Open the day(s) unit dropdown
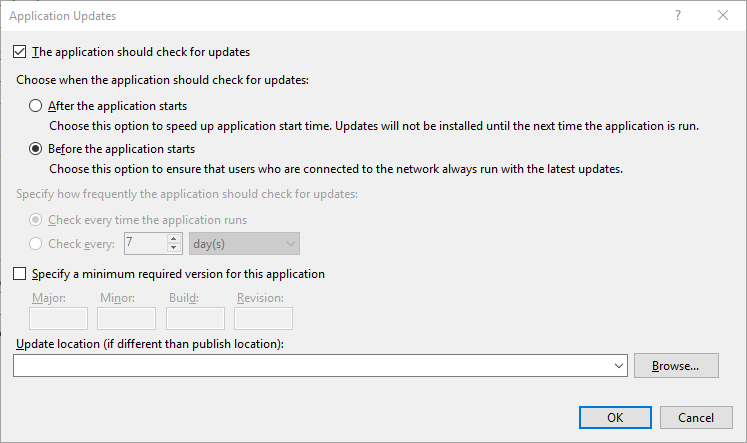 244,243
